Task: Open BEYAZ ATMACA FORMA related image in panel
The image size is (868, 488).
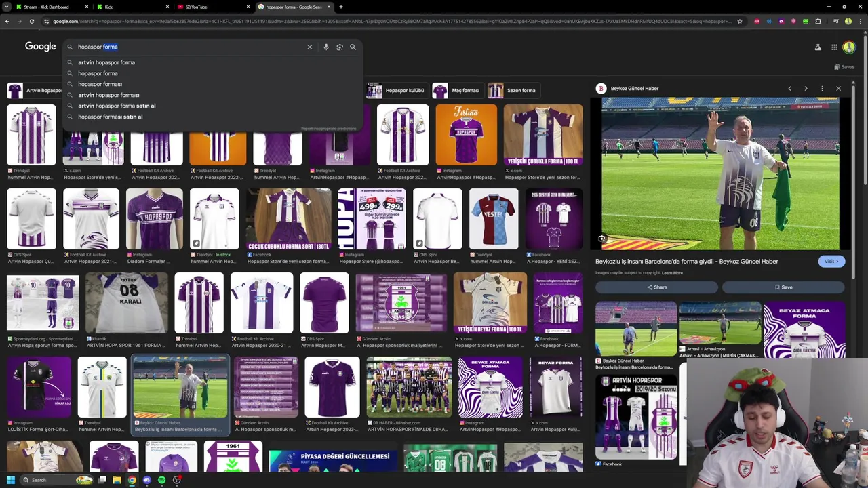Action: click(804, 330)
